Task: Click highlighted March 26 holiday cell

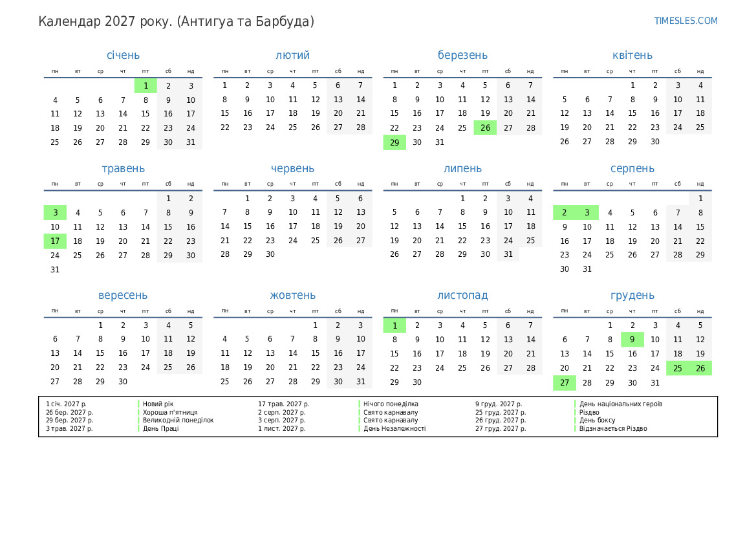Action: tap(485, 128)
